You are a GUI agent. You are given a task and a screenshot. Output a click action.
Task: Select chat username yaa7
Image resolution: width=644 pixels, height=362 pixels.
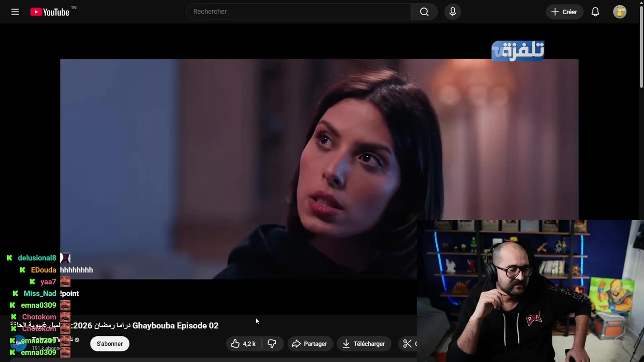coord(48,282)
